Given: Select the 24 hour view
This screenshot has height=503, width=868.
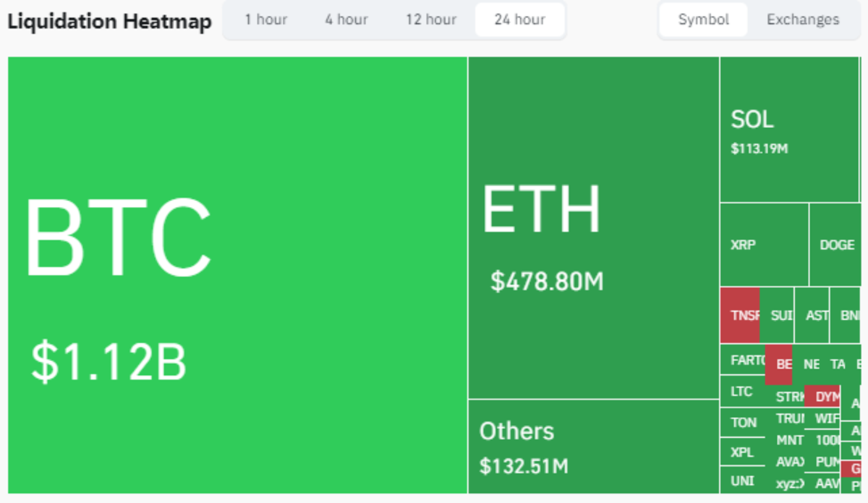Looking at the screenshot, I should click(x=519, y=20).
